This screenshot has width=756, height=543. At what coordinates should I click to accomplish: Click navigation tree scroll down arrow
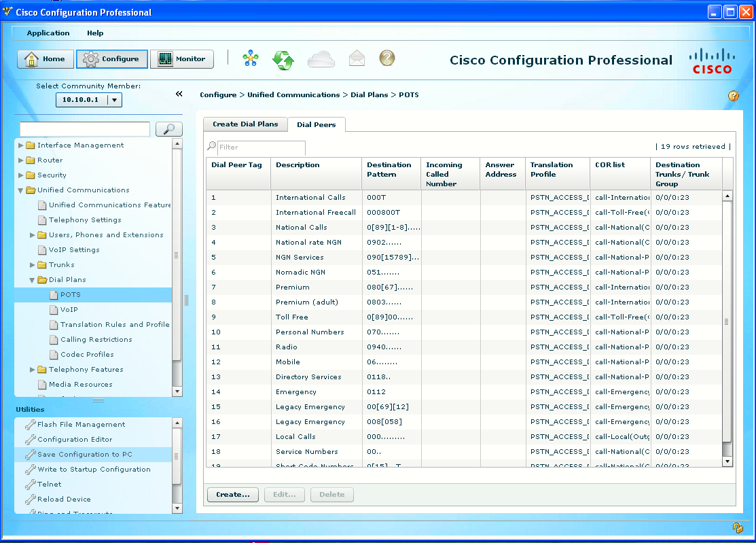[177, 391]
